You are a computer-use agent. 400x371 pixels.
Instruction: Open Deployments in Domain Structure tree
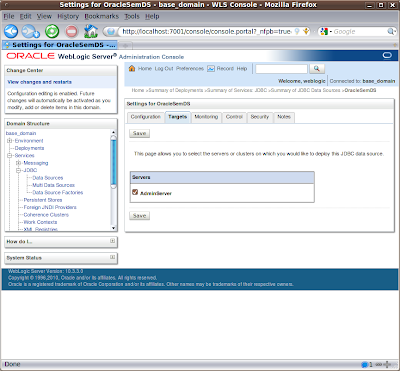coord(29,148)
